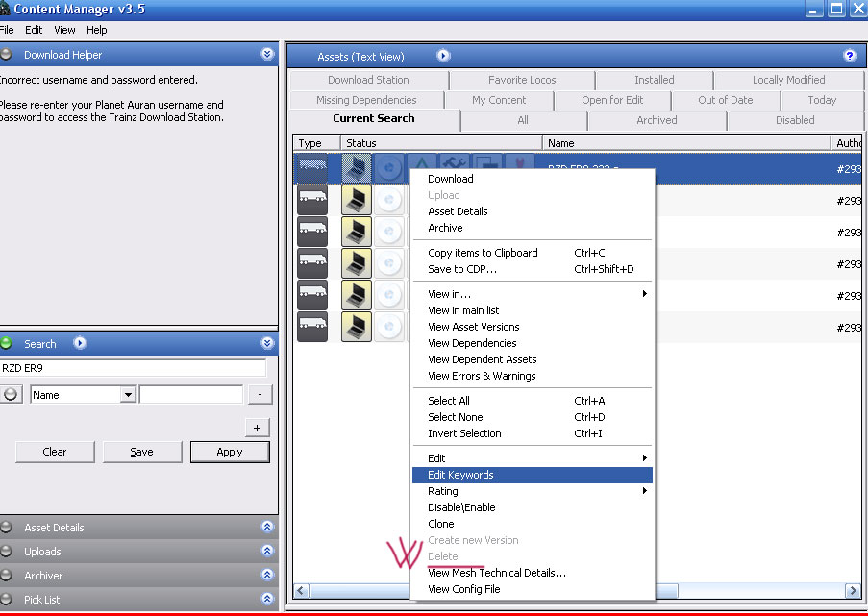Switch to the Open for Edit tab
This screenshot has height=616, width=868.
(612, 100)
